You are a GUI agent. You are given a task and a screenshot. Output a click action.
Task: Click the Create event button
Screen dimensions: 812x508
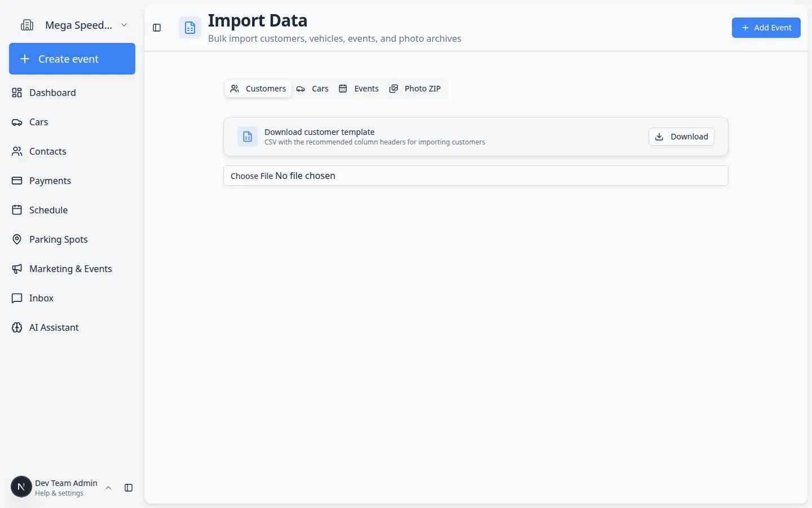point(72,59)
